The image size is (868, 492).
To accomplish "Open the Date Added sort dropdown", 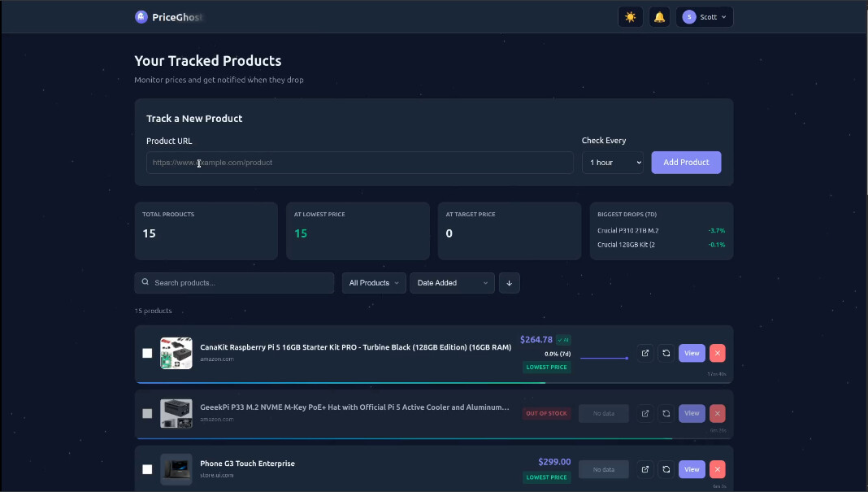I will coord(452,283).
